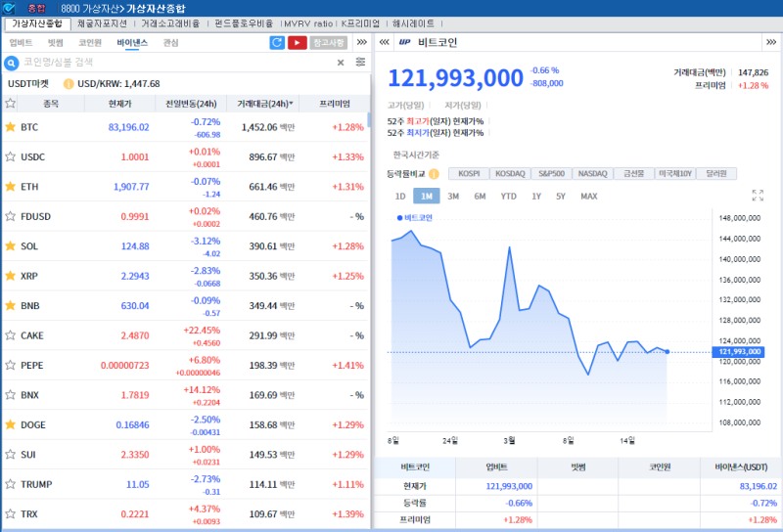Click the right double-arrow next to Bitcoin title
The height and width of the screenshot is (532, 783).
[771, 42]
